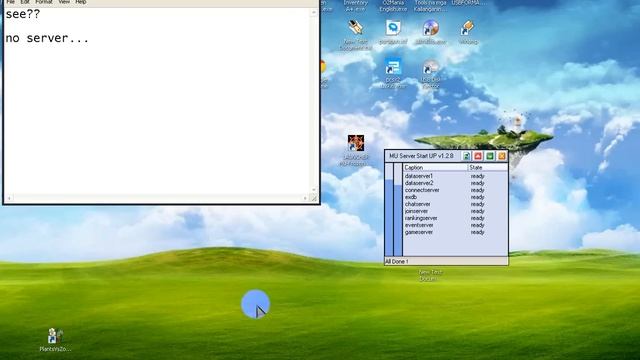Select the disc shortcut desktop icon
The height and width of the screenshot is (360, 640).
(x=430, y=28)
